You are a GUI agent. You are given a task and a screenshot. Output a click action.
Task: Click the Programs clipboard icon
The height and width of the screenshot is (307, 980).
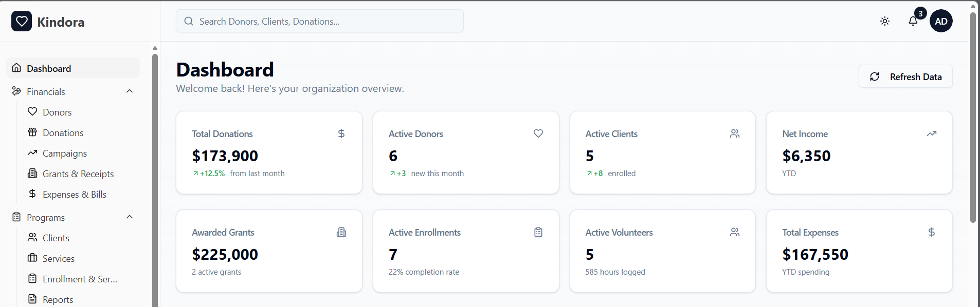[x=16, y=217]
